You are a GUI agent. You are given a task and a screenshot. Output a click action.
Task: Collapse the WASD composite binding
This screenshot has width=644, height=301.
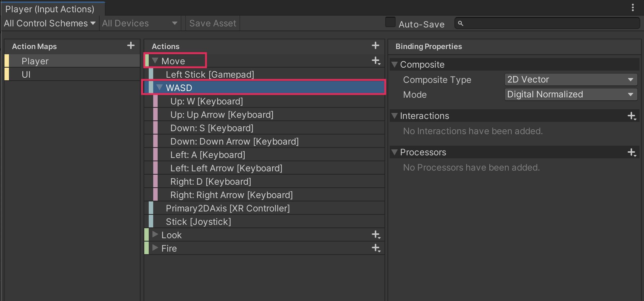click(x=160, y=88)
